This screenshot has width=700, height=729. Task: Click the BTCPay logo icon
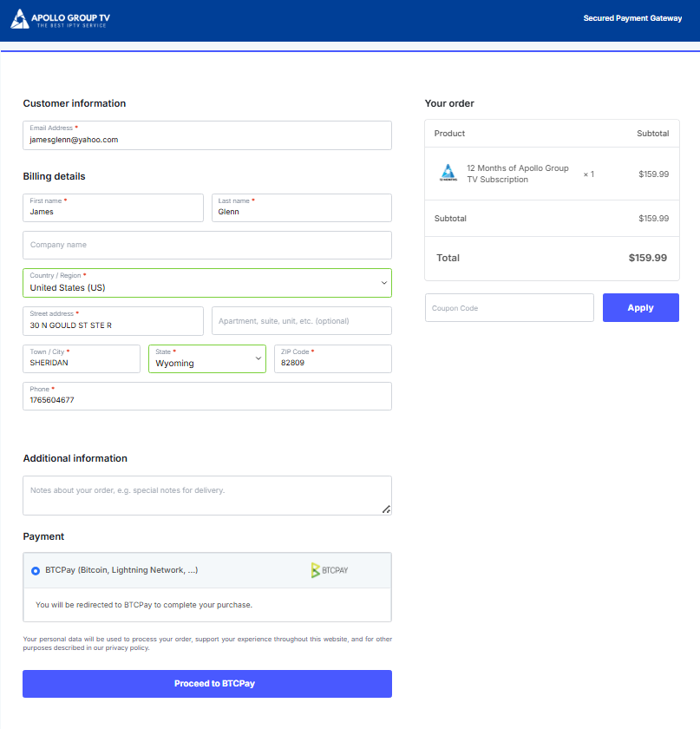[330, 570]
